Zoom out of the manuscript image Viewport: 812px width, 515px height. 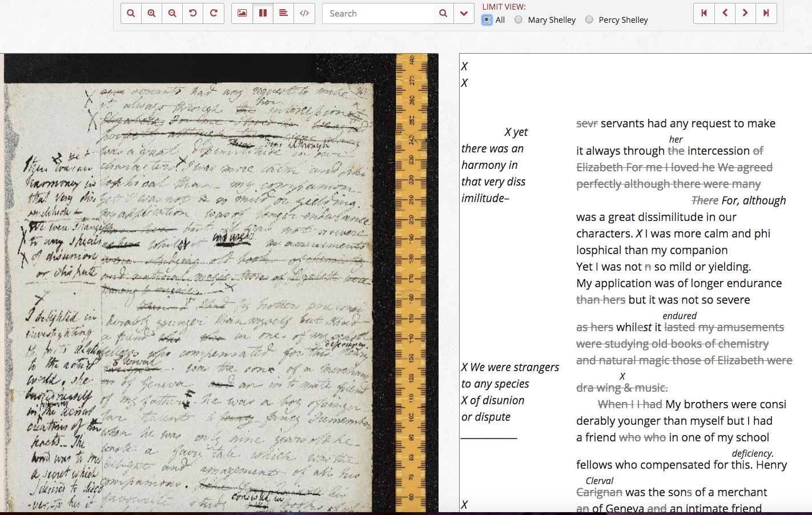(x=172, y=13)
